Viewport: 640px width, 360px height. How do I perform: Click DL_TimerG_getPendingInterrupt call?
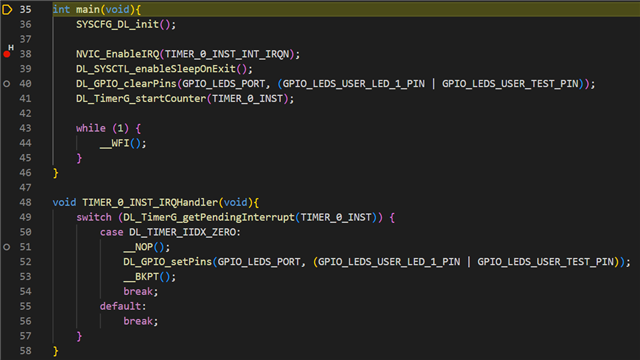click(209, 218)
